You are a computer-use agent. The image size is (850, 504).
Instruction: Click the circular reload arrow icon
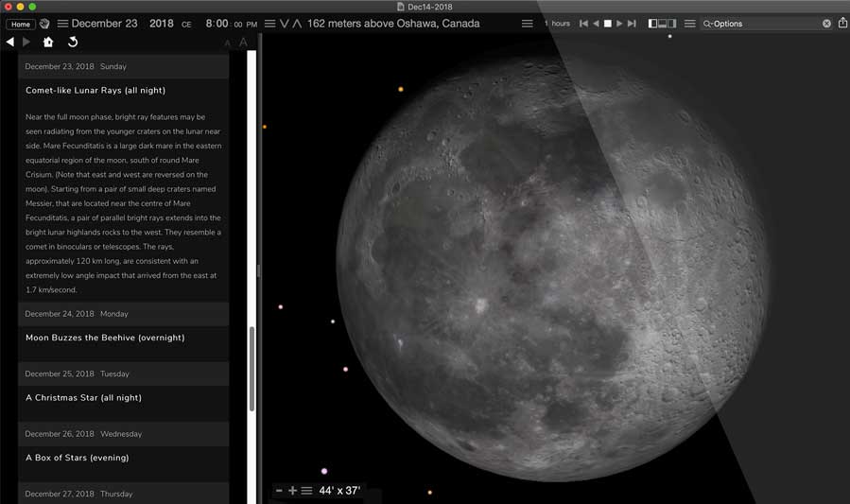click(73, 42)
